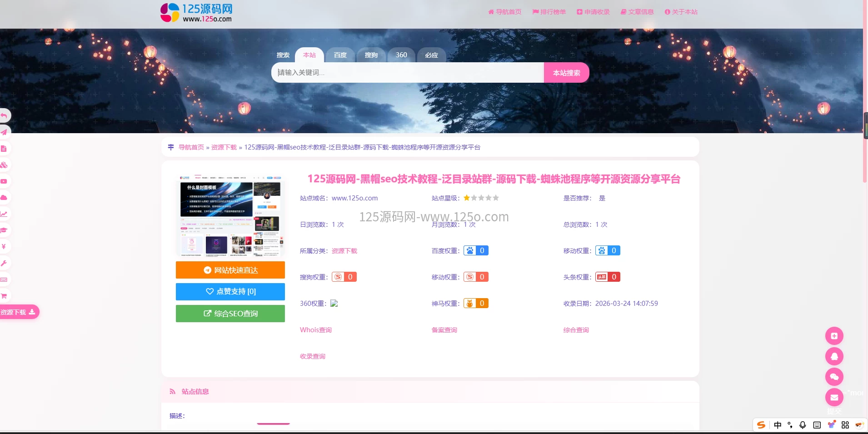
Task: Open the Sogou input grid menu
Action: [845, 425]
